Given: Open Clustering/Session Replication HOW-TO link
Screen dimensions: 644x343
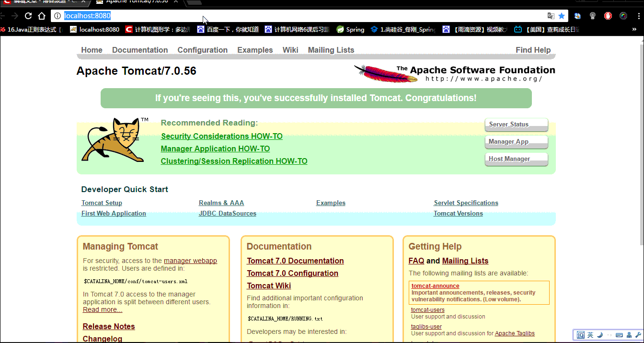Looking at the screenshot, I should click(234, 161).
